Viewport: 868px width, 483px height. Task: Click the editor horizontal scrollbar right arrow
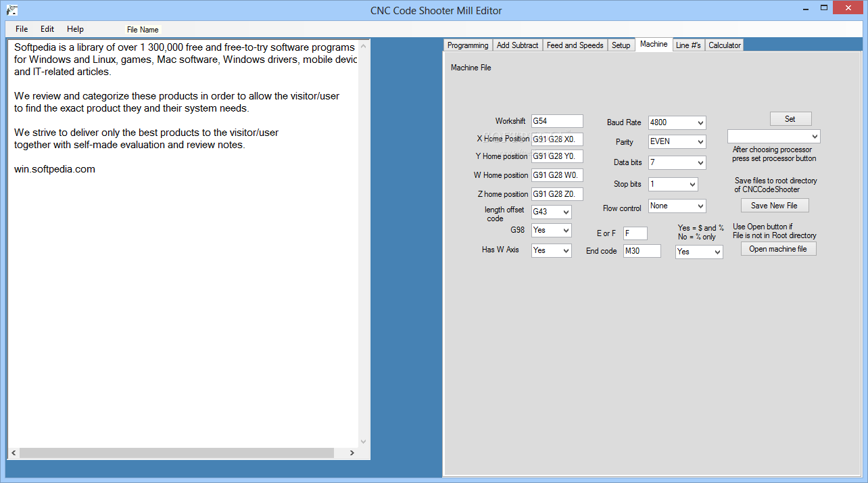pos(352,453)
